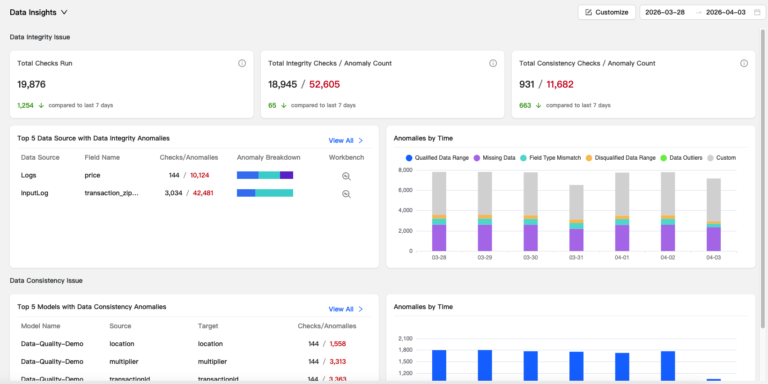Click the 10,124 anomalies value
Viewport: 768px width, 384px height.
[x=200, y=175]
